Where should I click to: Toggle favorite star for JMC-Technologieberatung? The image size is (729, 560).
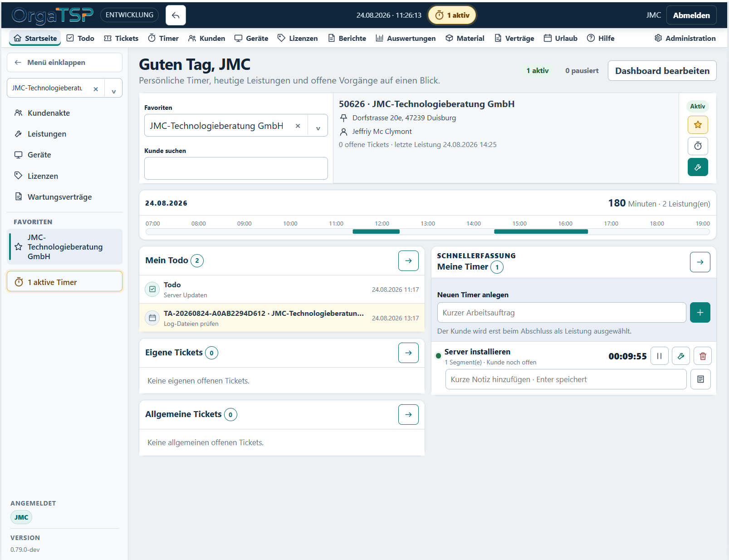pyautogui.click(x=698, y=125)
